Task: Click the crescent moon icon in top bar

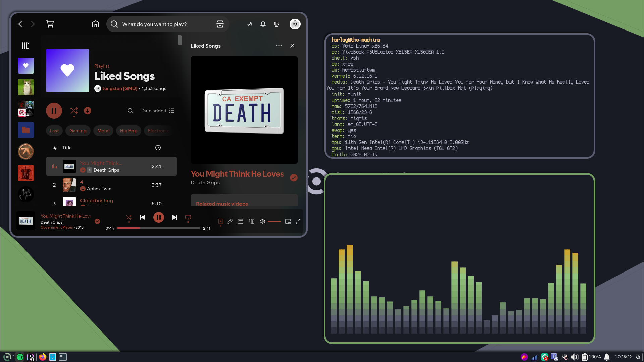Action: point(250,24)
